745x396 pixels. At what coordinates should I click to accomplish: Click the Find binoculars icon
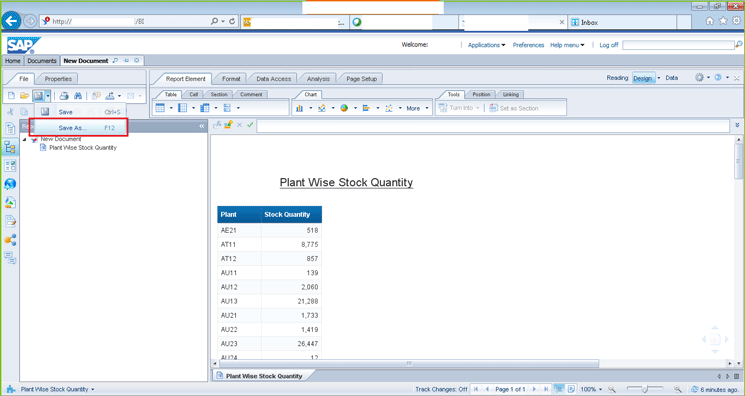(78, 96)
